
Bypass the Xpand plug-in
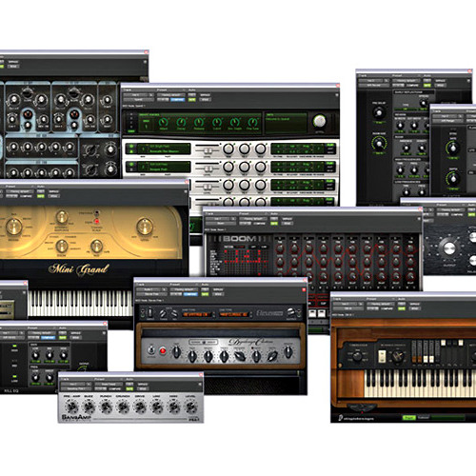(x=205, y=94)
